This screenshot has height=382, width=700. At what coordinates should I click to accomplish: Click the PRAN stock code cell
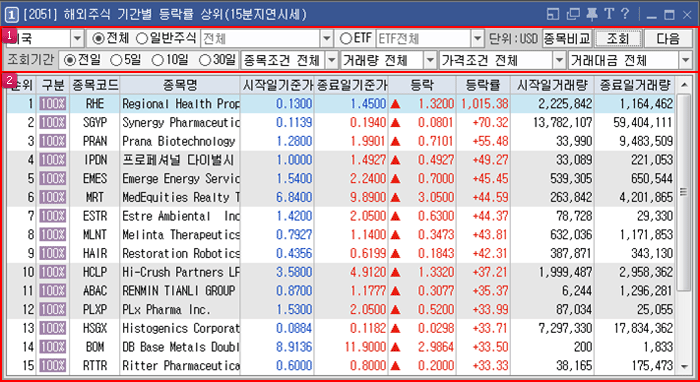(95, 141)
